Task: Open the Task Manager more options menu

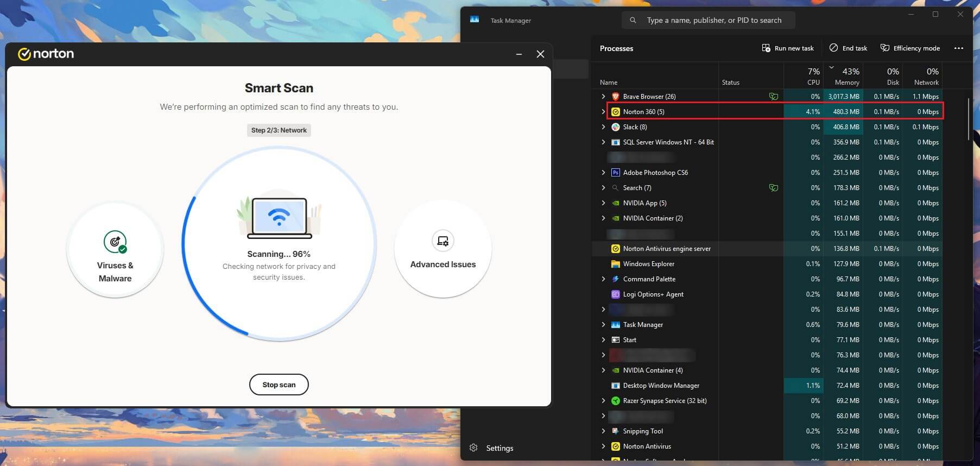Action: pos(959,48)
